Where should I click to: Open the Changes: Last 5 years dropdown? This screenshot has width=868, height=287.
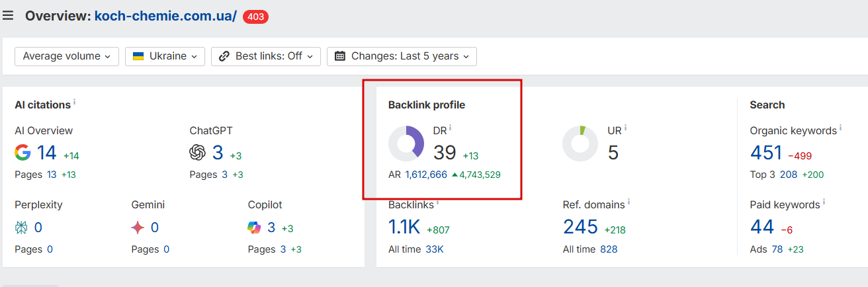(402, 56)
